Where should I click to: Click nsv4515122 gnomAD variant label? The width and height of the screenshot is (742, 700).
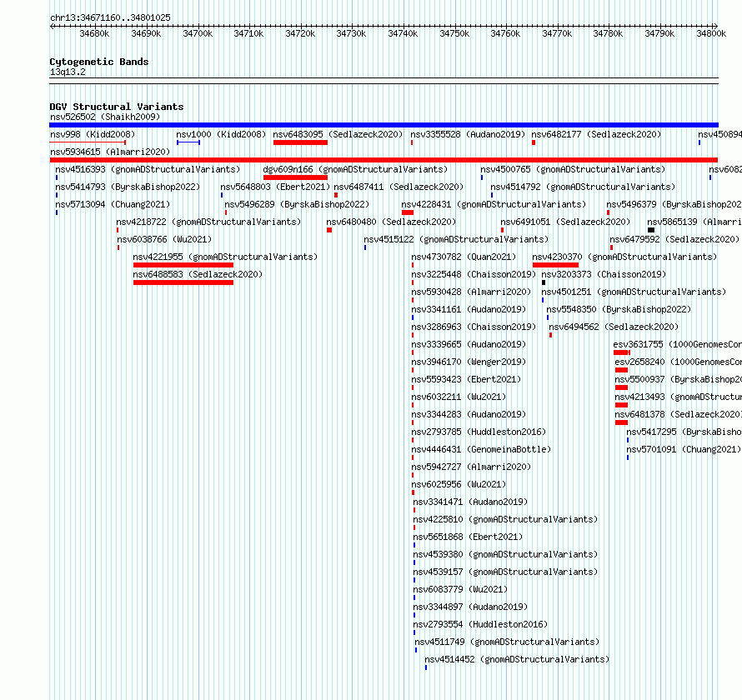pyautogui.click(x=456, y=239)
